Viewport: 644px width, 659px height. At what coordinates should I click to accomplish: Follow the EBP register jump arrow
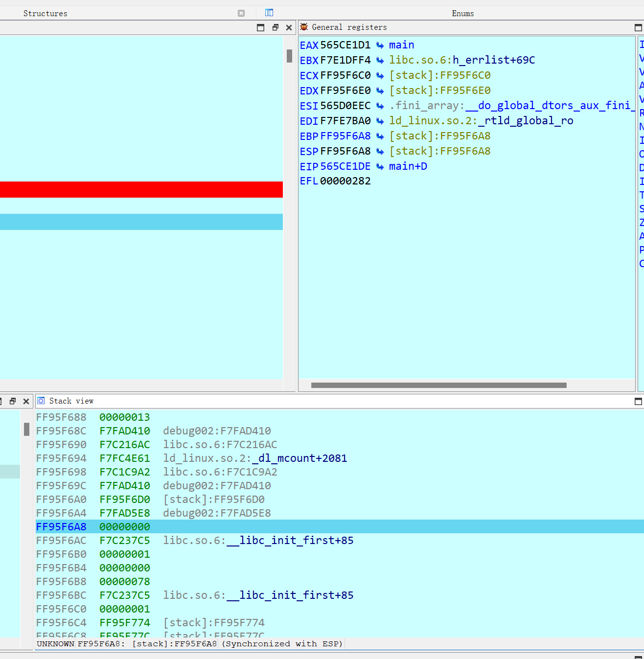click(380, 136)
